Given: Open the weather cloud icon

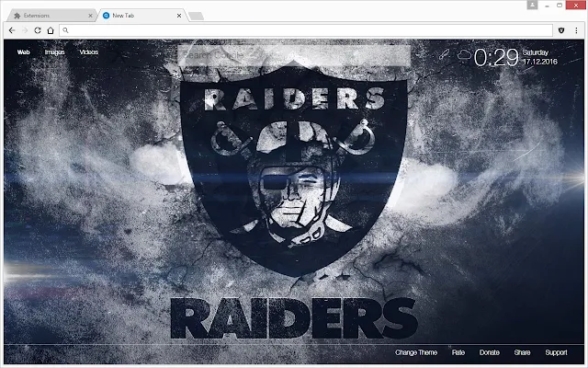Looking at the screenshot, I should point(464,55).
